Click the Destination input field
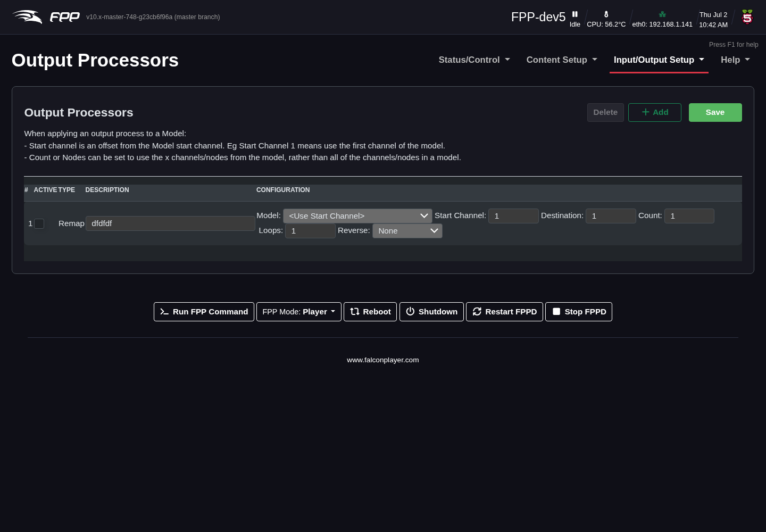 [x=611, y=216]
